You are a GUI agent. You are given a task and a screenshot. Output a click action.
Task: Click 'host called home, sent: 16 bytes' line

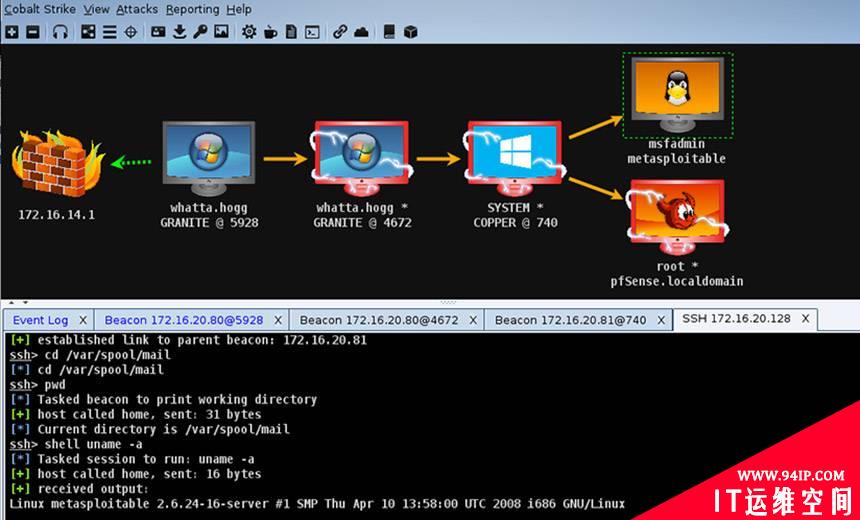[x=135, y=473]
